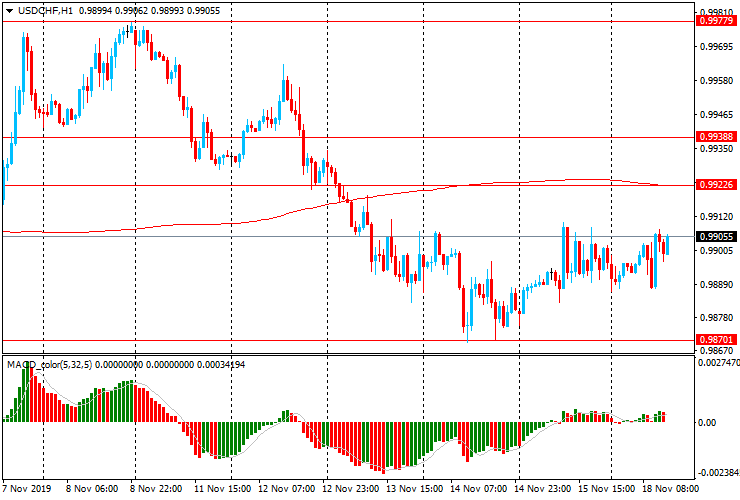The width and height of the screenshot is (740, 500).
Task: Click the 18 Nov 08:00 time label
Action: click(671, 491)
